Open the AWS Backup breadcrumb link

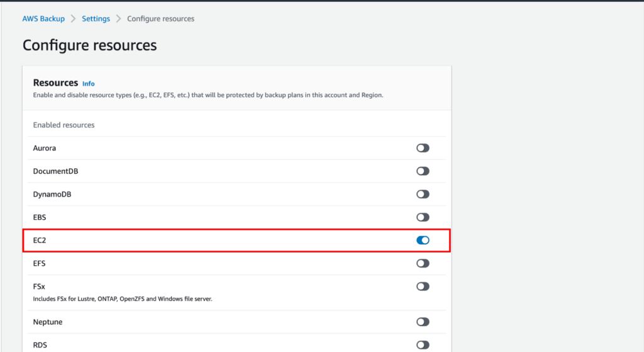43,18
